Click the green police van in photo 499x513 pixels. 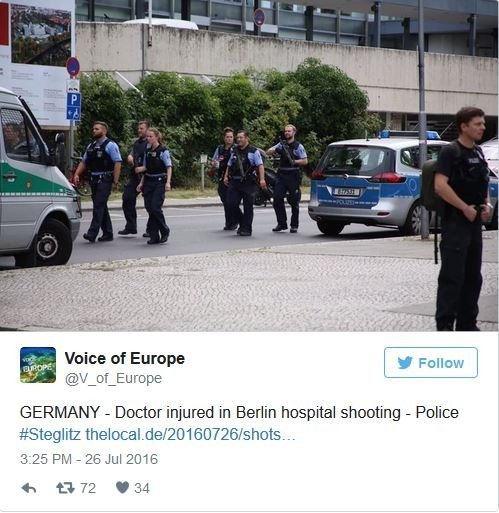[x=37, y=177]
